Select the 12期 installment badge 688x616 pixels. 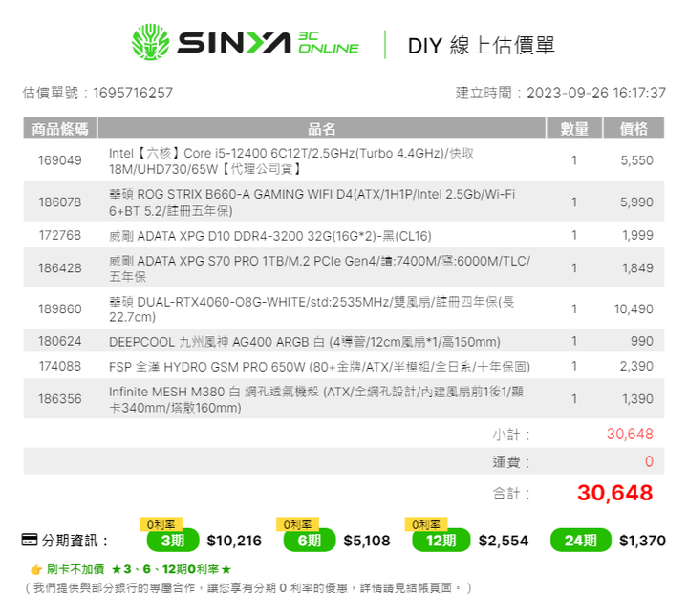(441, 541)
